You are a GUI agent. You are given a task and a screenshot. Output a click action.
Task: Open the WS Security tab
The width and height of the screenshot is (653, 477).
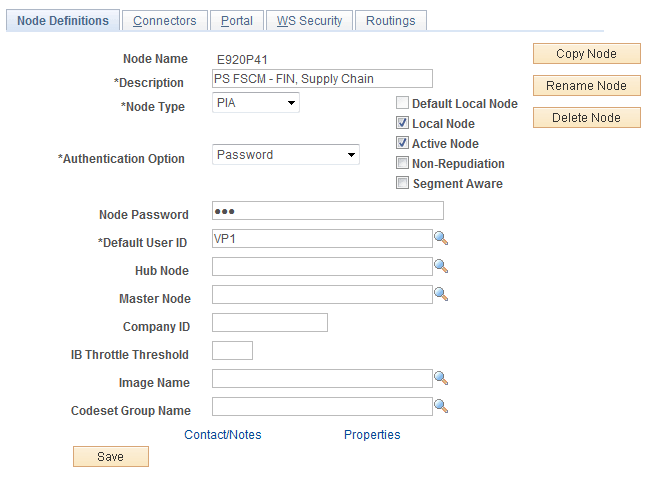coord(309,20)
